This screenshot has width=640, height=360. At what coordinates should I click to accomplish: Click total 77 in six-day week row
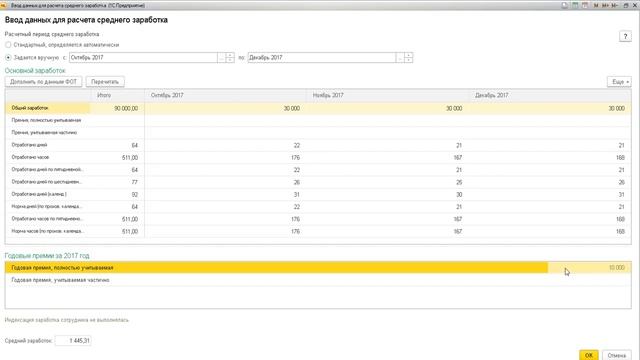tap(118, 182)
